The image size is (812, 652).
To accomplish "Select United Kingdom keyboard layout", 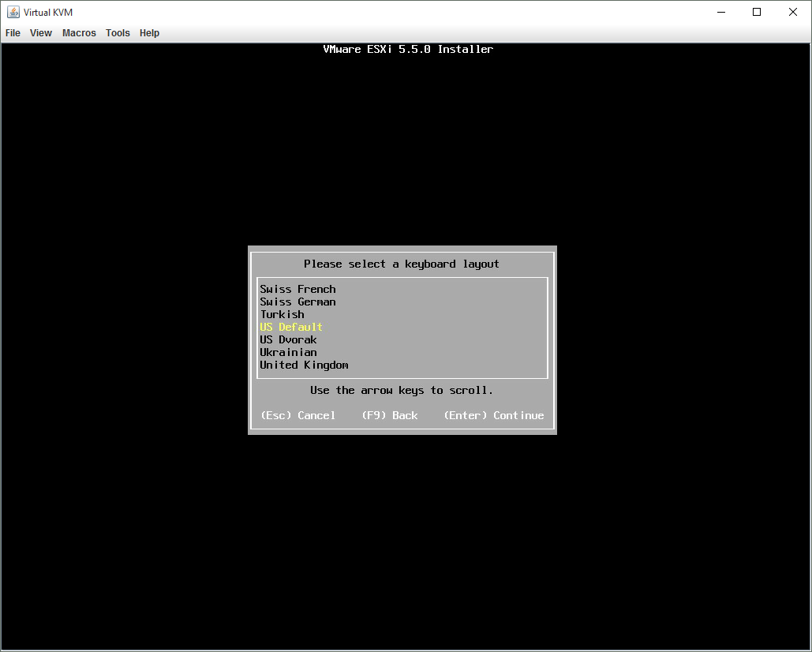I will (304, 365).
